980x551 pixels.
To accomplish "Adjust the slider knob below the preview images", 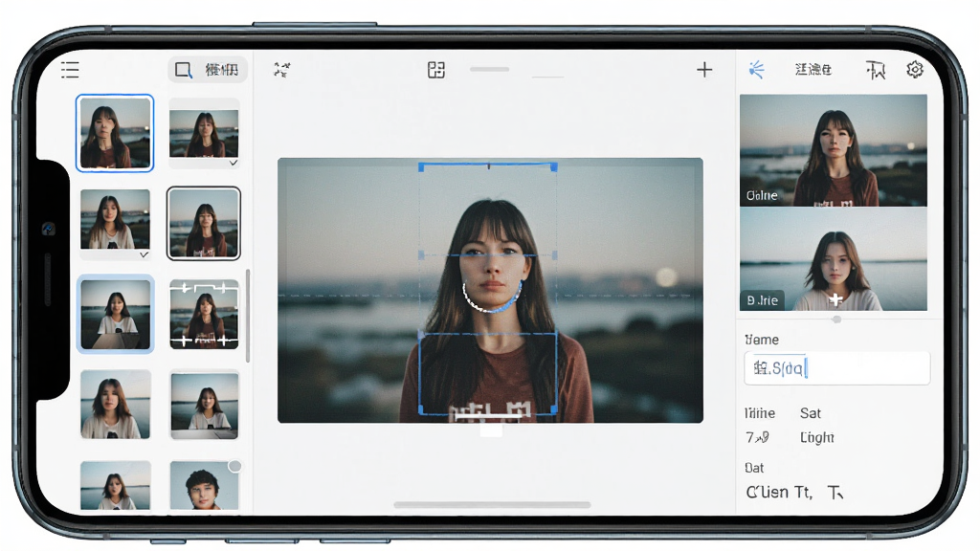I will (836, 320).
